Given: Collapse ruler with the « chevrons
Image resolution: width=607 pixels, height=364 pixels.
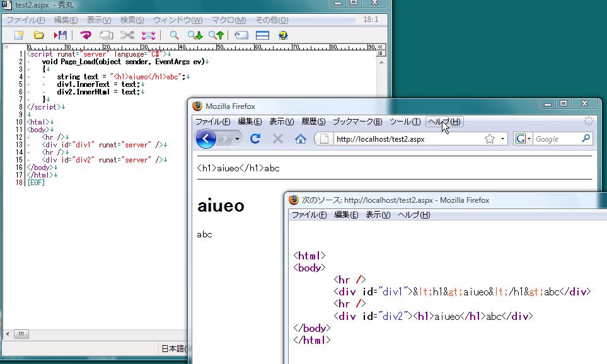Looking at the screenshot, I should pos(381,47).
